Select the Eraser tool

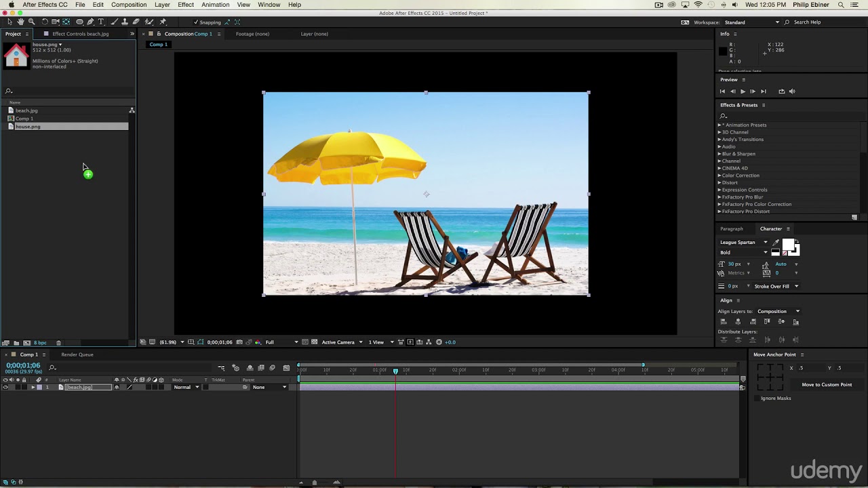[x=136, y=22]
